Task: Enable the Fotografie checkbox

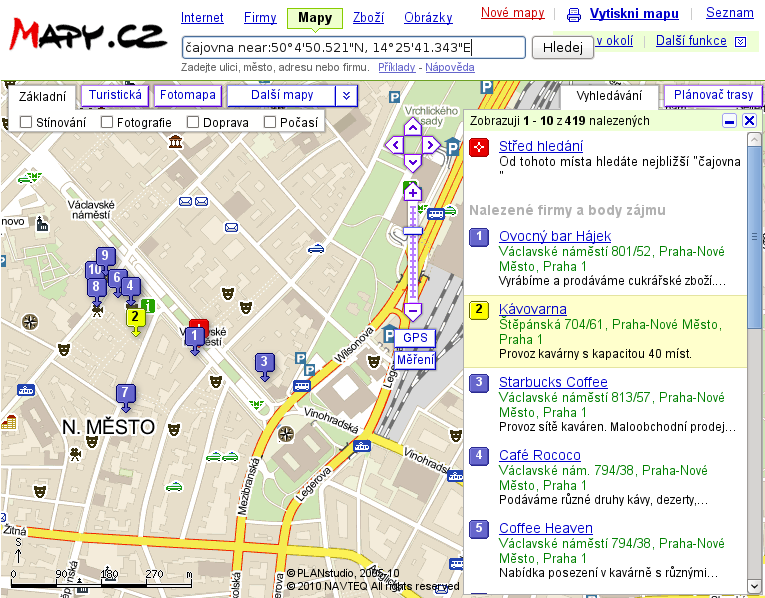Action: pyautogui.click(x=107, y=122)
